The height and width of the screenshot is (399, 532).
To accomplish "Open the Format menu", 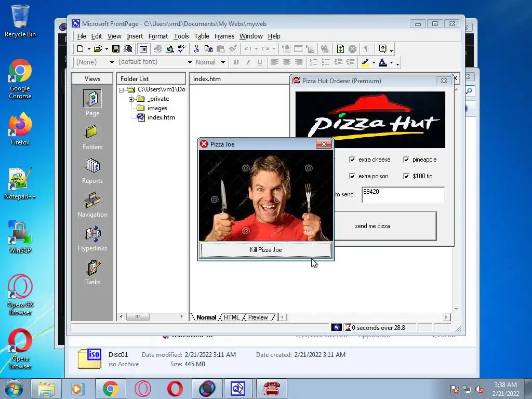I will click(158, 36).
